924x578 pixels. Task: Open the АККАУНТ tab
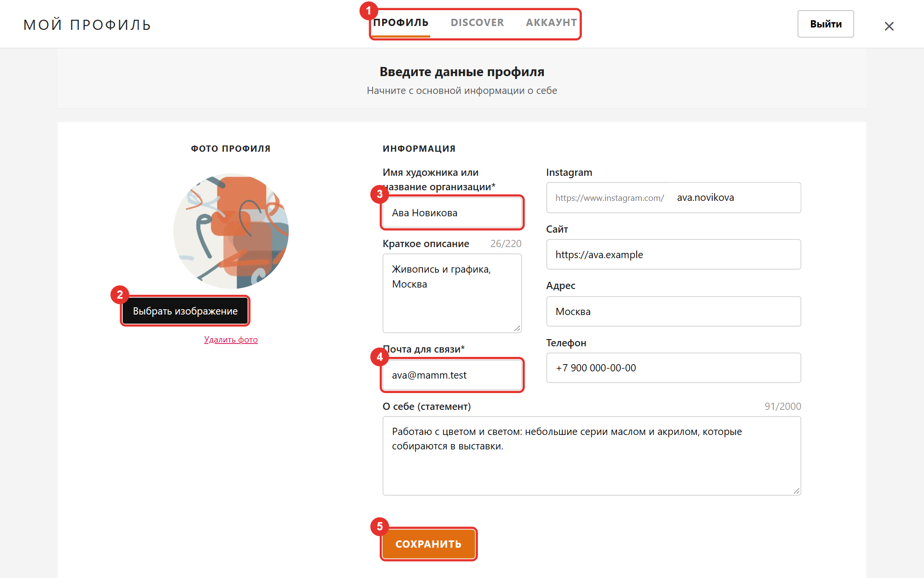click(551, 23)
